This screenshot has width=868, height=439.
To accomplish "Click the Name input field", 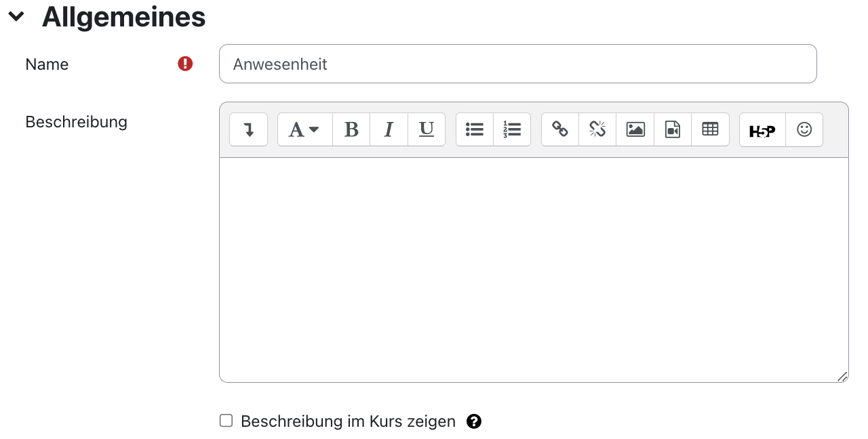I will [517, 63].
